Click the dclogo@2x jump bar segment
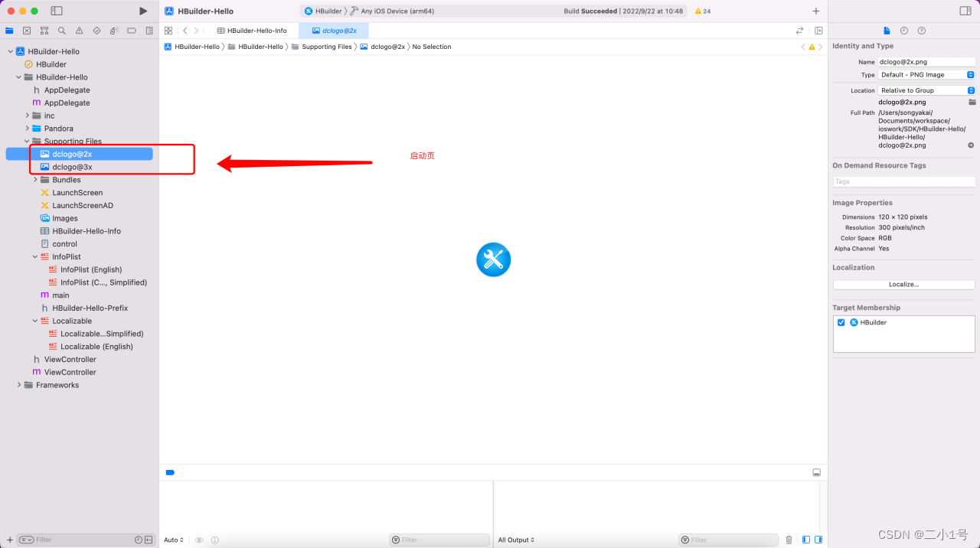Image resolution: width=980 pixels, height=548 pixels. [x=382, y=47]
